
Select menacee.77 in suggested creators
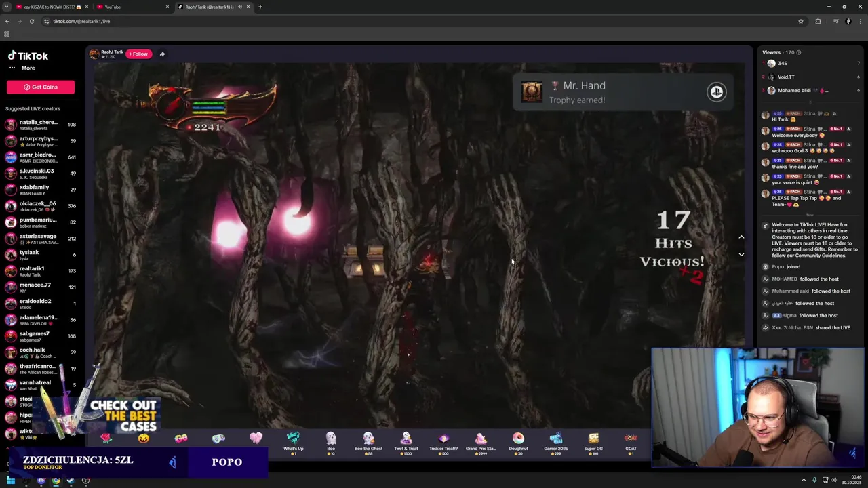[41, 287]
